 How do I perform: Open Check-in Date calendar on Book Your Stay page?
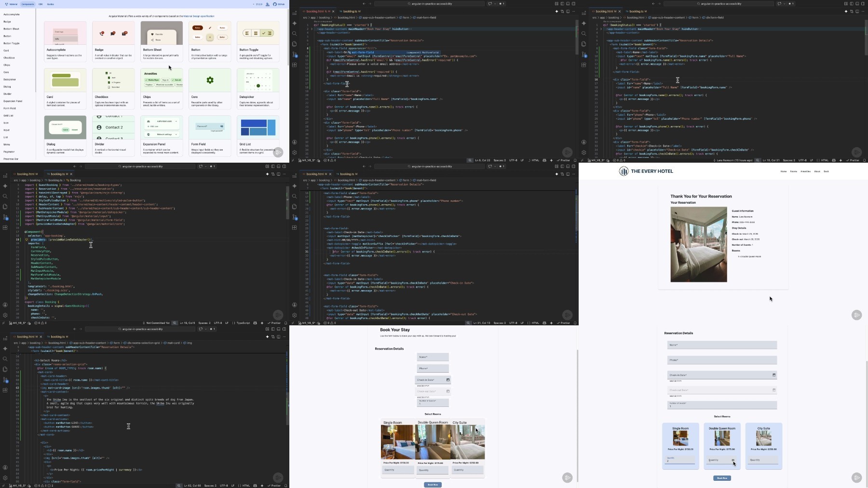[448, 380]
